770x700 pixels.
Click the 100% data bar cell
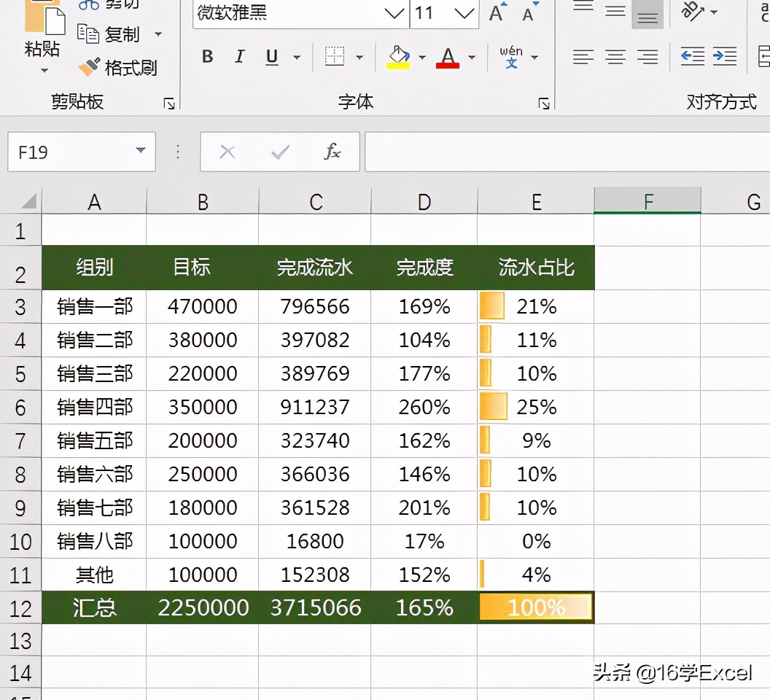(536, 608)
